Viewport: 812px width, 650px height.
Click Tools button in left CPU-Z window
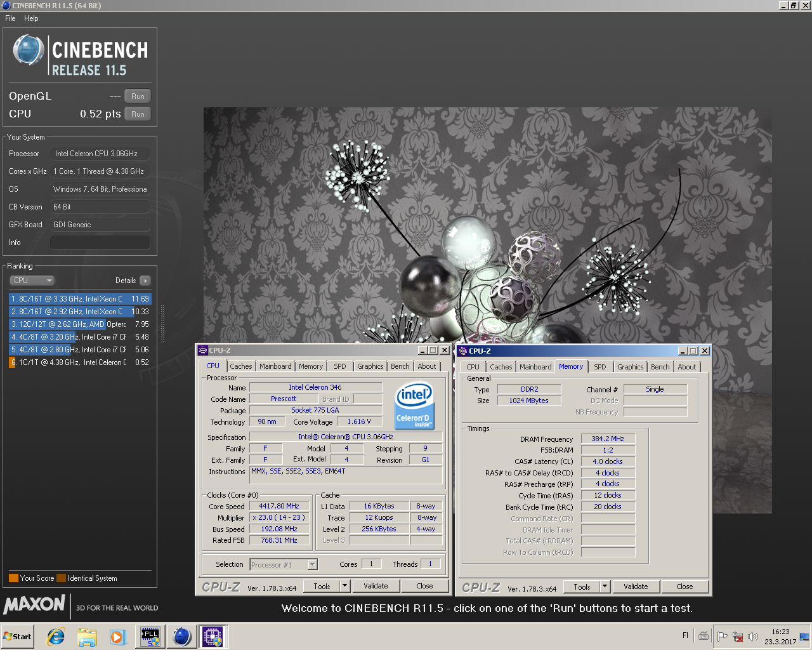(322, 587)
